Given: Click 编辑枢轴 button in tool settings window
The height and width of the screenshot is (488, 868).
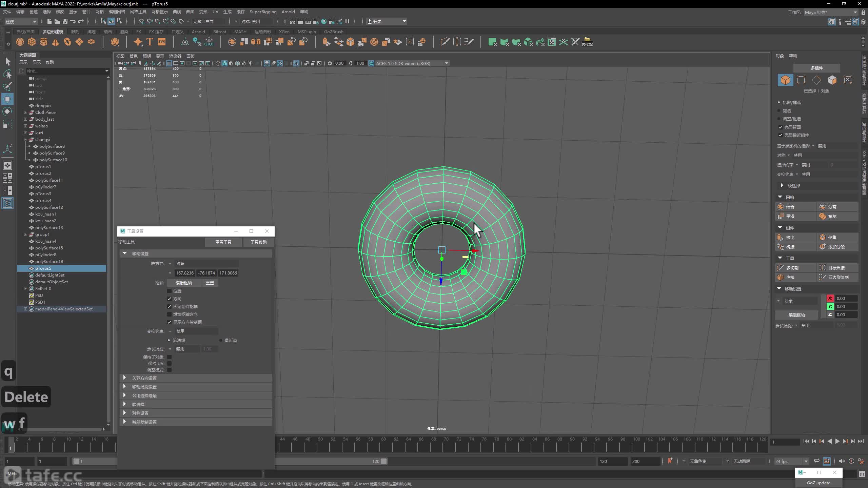Looking at the screenshot, I should point(183,283).
